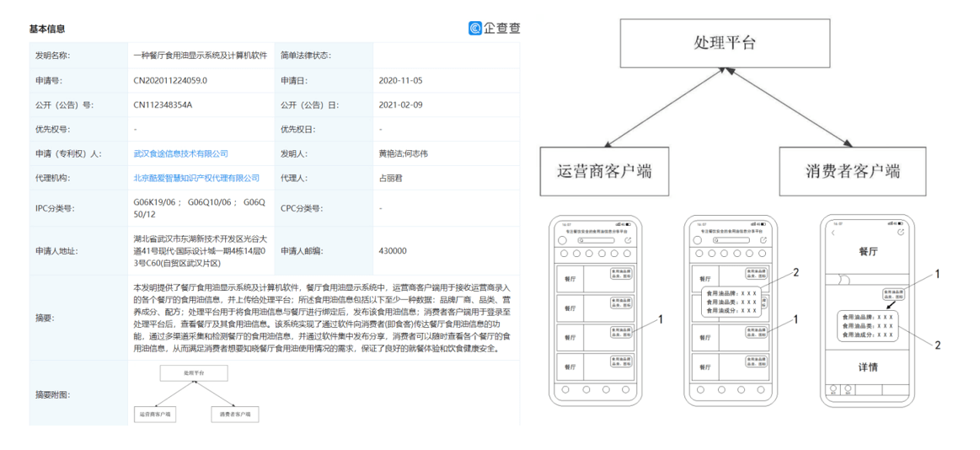Click the 详情 section in the right phone mockup
The width and height of the screenshot is (980, 450).
tap(867, 367)
